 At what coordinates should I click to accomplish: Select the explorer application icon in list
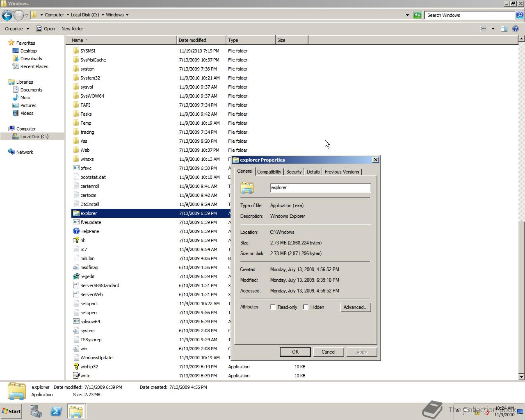76,213
